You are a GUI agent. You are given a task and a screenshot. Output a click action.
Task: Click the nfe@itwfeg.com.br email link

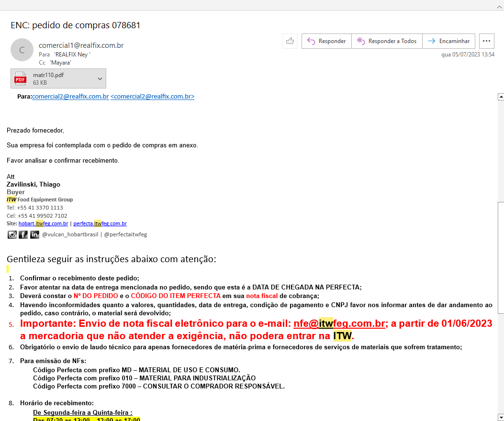pyautogui.click(x=339, y=323)
